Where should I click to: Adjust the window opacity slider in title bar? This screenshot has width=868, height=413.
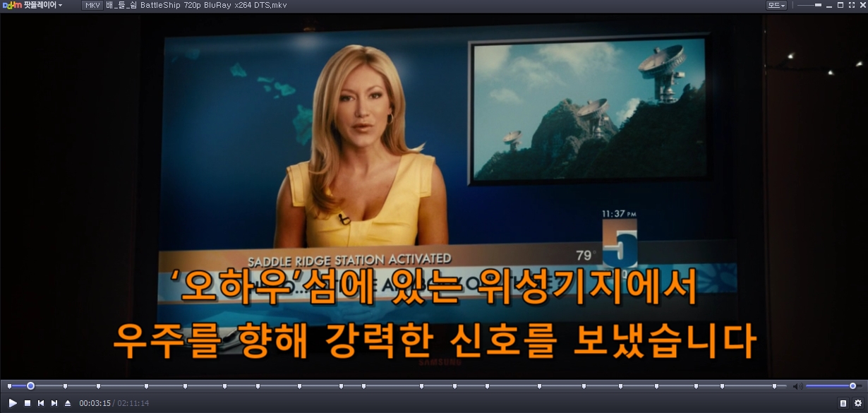(x=817, y=5)
